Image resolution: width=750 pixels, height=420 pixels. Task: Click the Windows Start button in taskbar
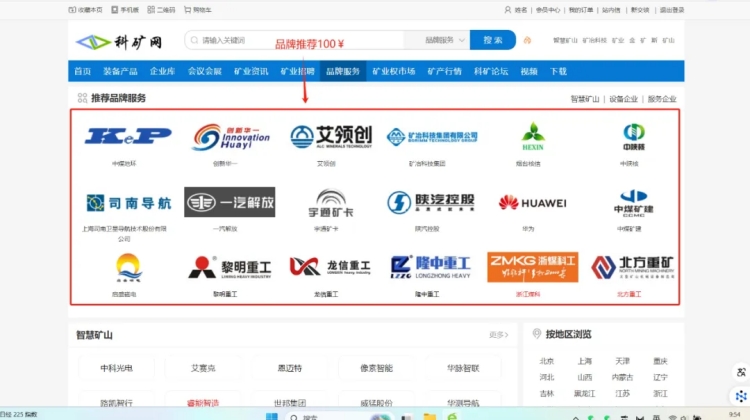(x=274, y=414)
